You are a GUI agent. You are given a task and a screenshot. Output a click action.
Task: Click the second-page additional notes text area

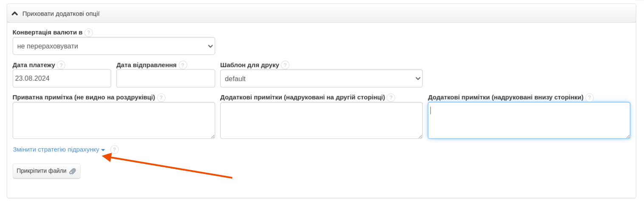(321, 120)
